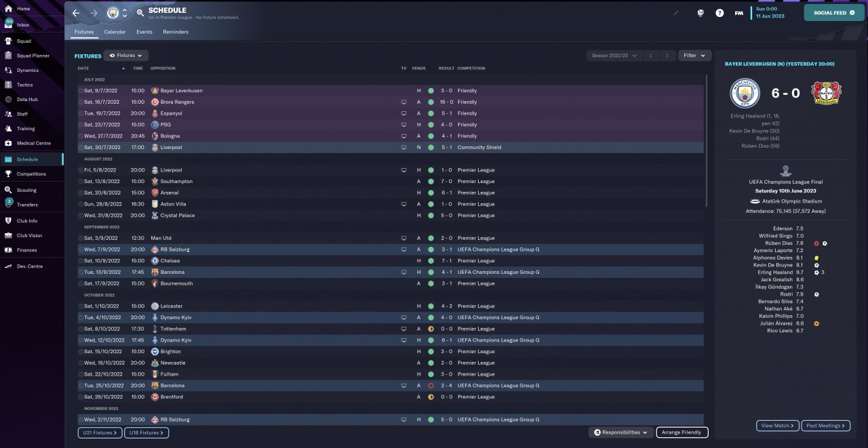This screenshot has height=448, width=868.
Task: Open U21 Fixtures
Action: 100,432
